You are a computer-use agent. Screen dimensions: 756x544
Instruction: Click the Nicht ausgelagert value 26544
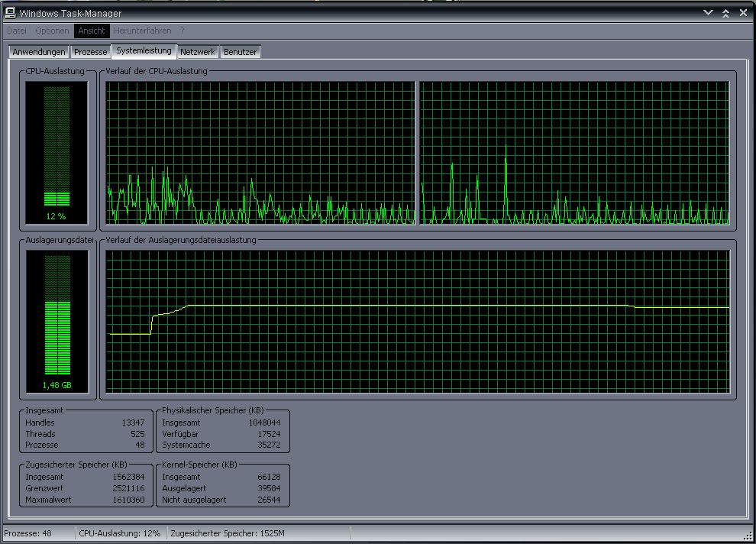coord(269,500)
